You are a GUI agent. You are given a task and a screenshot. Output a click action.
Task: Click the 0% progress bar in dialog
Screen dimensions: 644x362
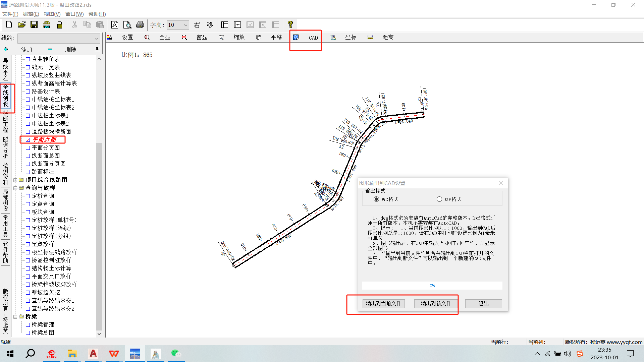pos(432,286)
